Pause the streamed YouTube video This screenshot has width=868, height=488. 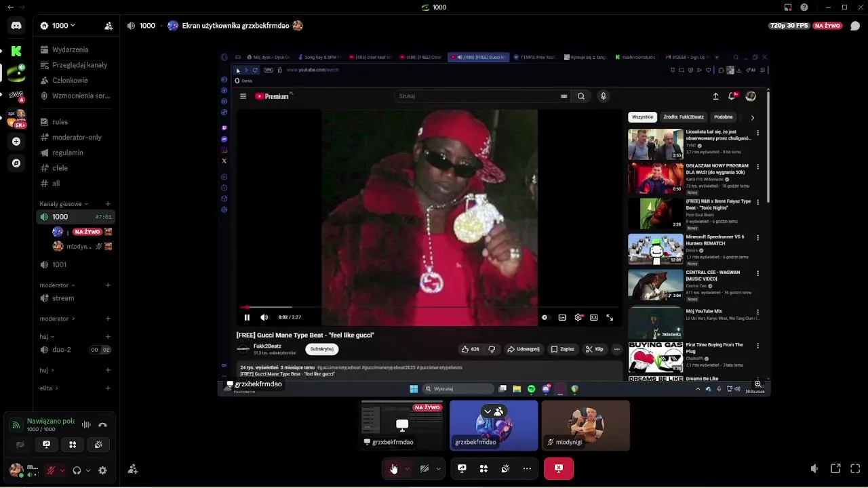[247, 317]
